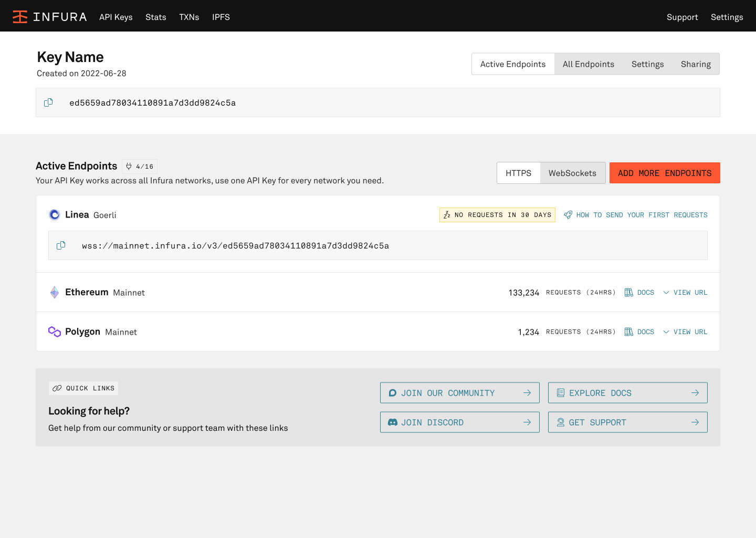Click the Linea Goerli row title
Screen dimensions: 756x538
(91, 215)
